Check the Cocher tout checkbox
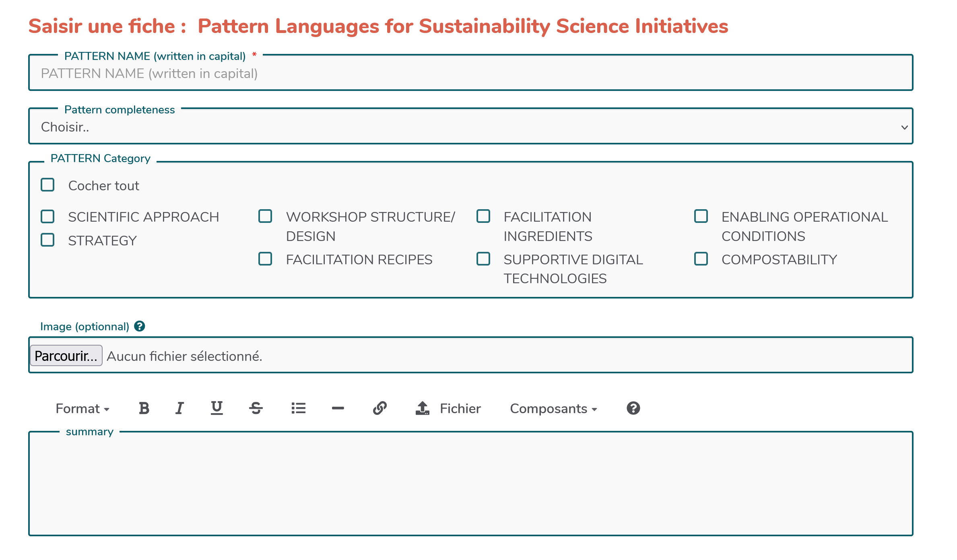Image resolution: width=957 pixels, height=560 pixels. (47, 185)
